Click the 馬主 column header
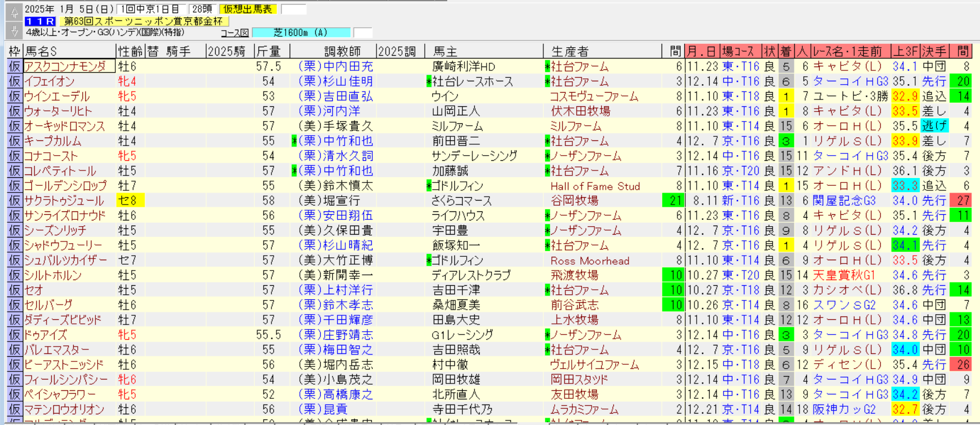This screenshot has width=980, height=425. pyautogui.click(x=484, y=51)
